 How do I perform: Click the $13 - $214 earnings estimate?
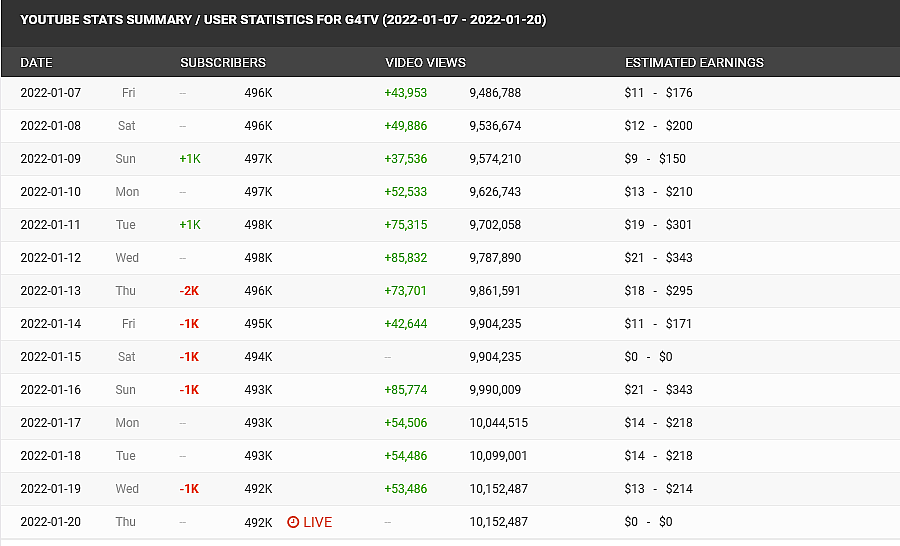coord(658,489)
